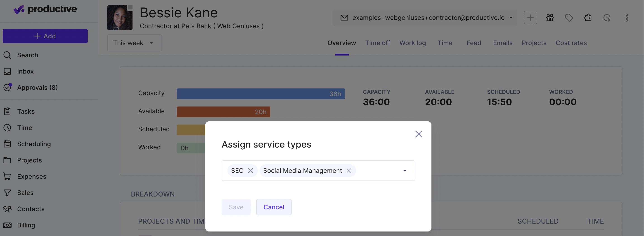Viewport: 644px width, 236px height.
Task: Expand the service types dropdown arrow
Action: point(405,170)
